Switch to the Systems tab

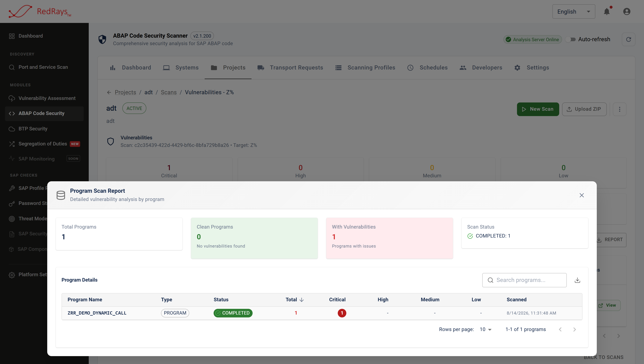(x=181, y=68)
